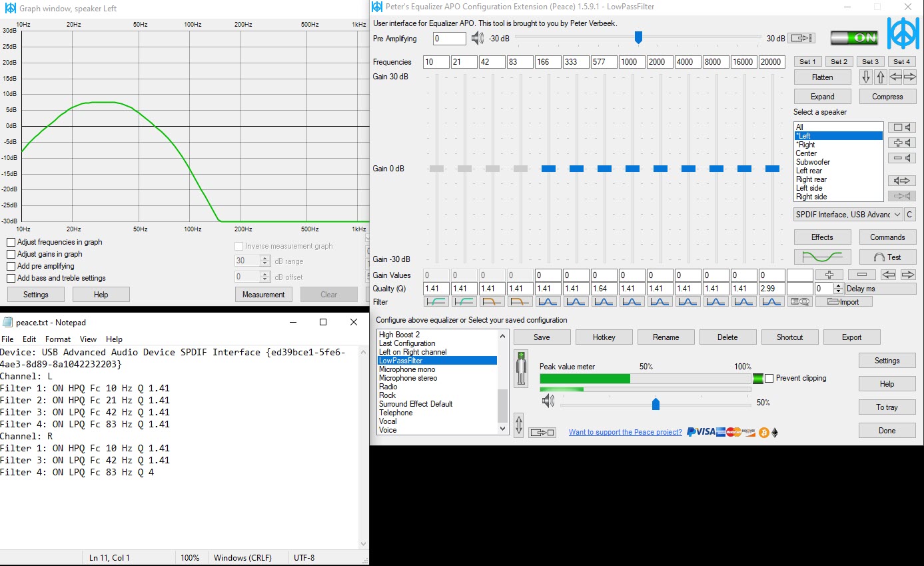Click the 2.99 Quality input field
The height and width of the screenshot is (566, 924).
pyautogui.click(x=772, y=289)
